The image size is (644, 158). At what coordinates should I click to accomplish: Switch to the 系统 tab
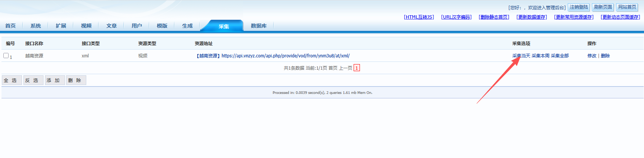point(36,26)
